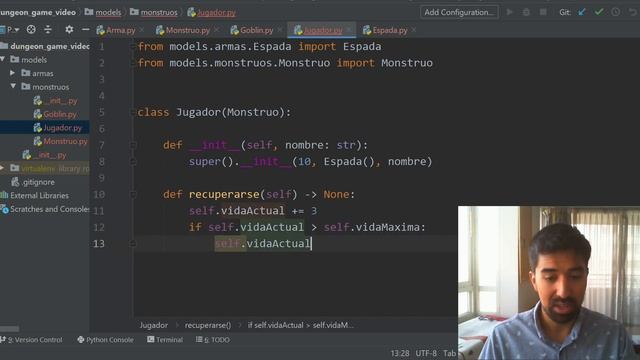
Task: Close the Goblin.py tab
Action: [x=280, y=30]
